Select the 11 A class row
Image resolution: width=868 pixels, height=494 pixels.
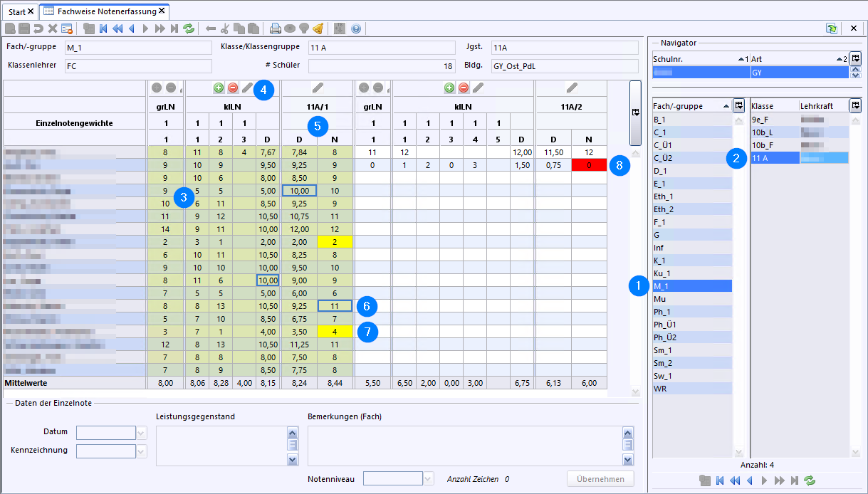pos(800,158)
